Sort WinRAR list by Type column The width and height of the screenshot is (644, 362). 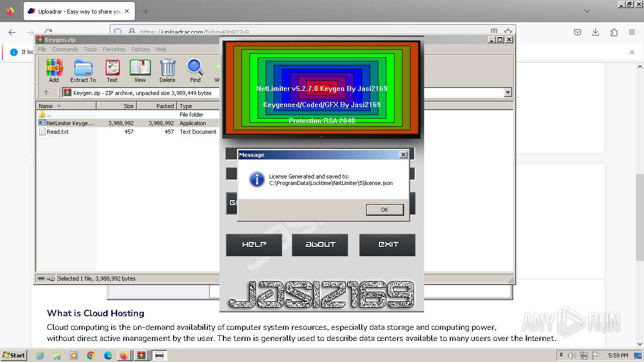tap(198, 106)
